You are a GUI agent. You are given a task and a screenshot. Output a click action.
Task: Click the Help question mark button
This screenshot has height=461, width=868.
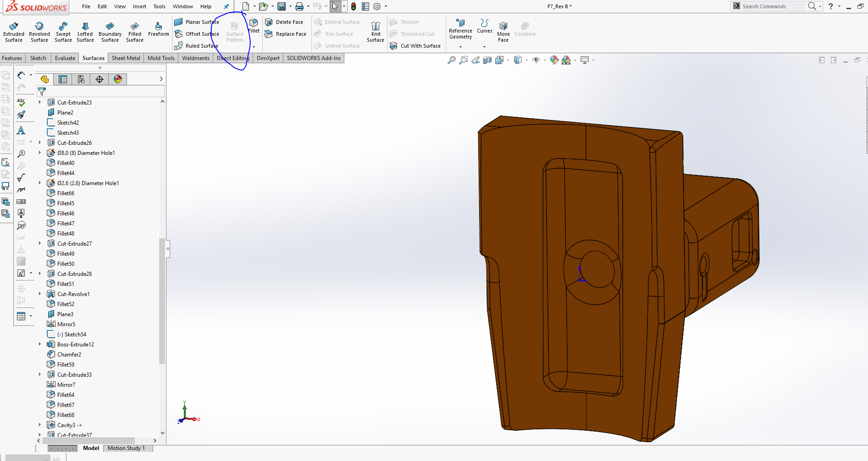[830, 6]
